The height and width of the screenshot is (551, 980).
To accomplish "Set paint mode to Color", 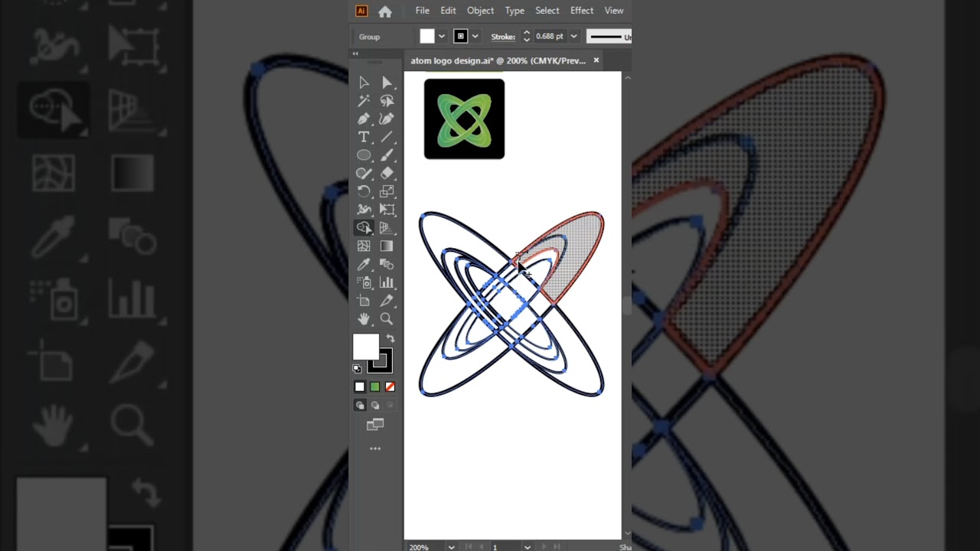I will (x=360, y=386).
